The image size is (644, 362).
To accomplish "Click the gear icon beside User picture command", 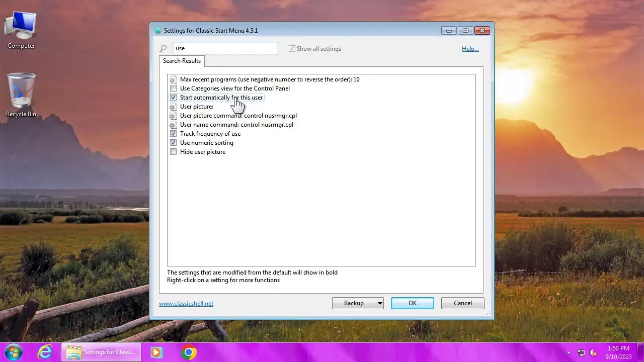I will [173, 116].
